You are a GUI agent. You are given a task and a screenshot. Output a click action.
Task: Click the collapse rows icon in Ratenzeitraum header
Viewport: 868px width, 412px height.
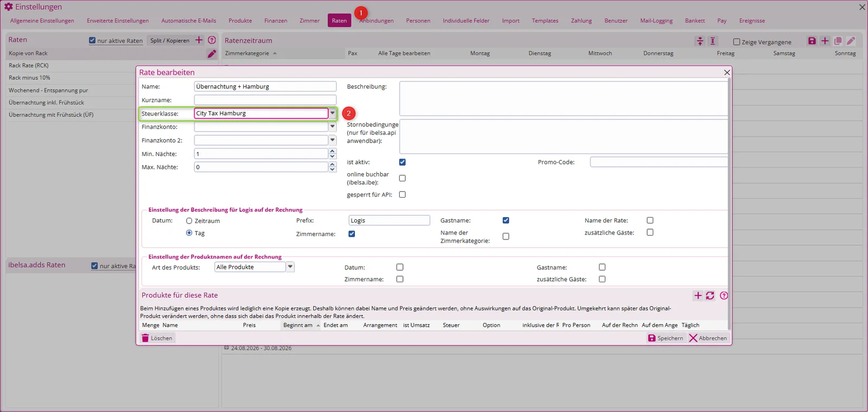tap(700, 41)
